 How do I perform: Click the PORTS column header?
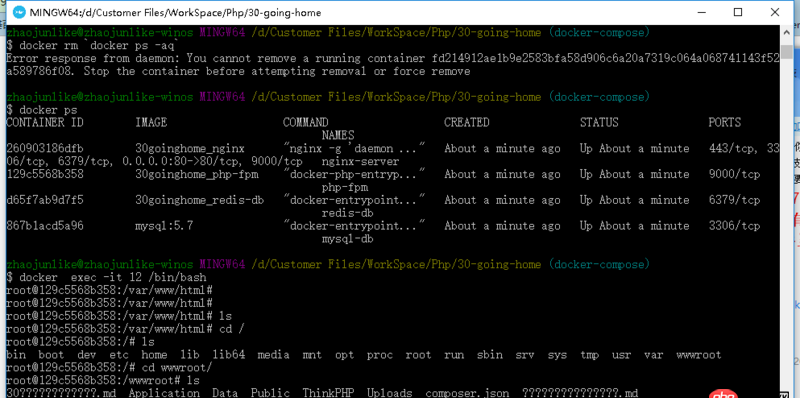coord(724,122)
